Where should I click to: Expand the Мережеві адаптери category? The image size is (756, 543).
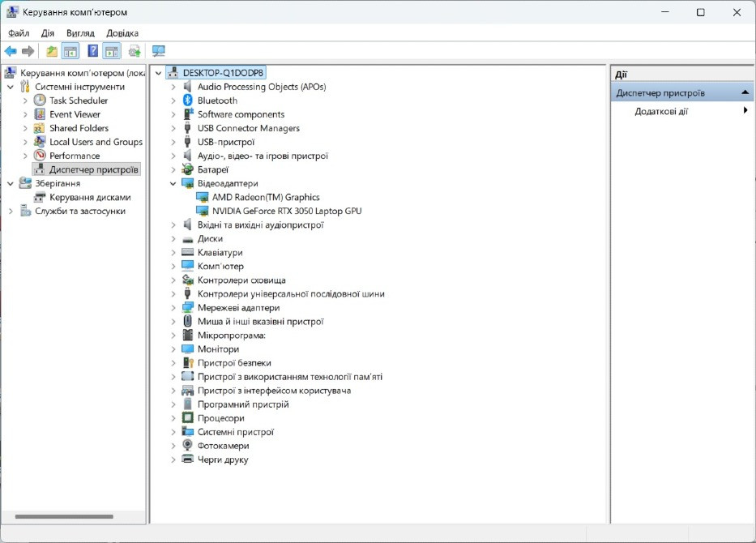click(x=173, y=308)
